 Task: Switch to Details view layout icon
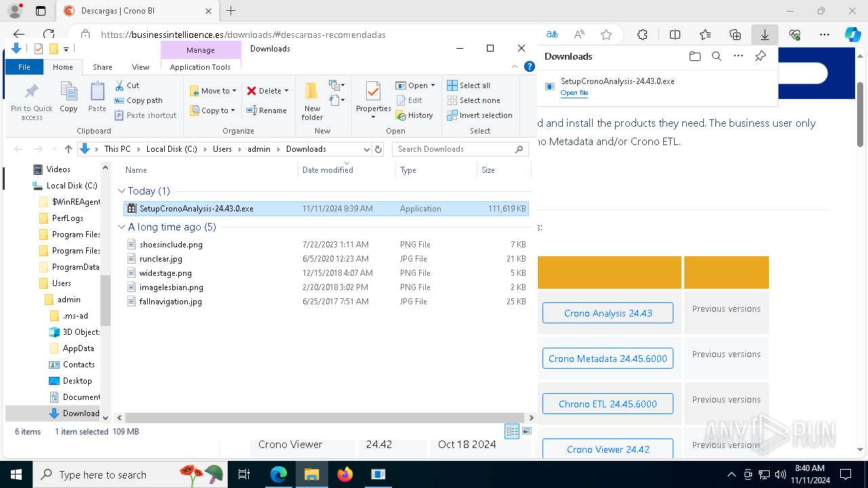click(512, 431)
